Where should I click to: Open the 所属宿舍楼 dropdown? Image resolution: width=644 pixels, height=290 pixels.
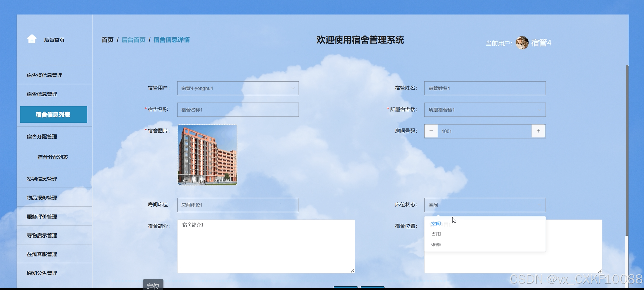(x=485, y=110)
